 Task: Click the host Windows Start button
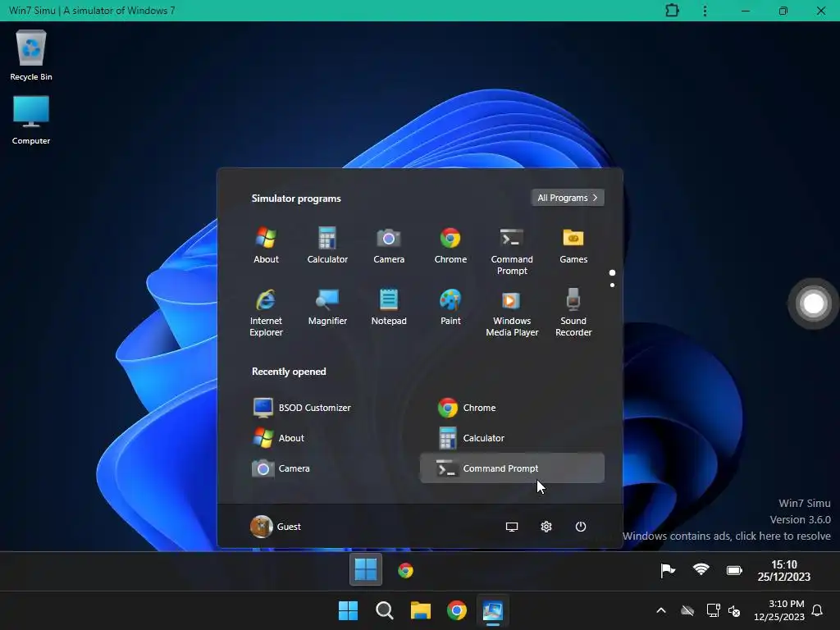pos(348,610)
